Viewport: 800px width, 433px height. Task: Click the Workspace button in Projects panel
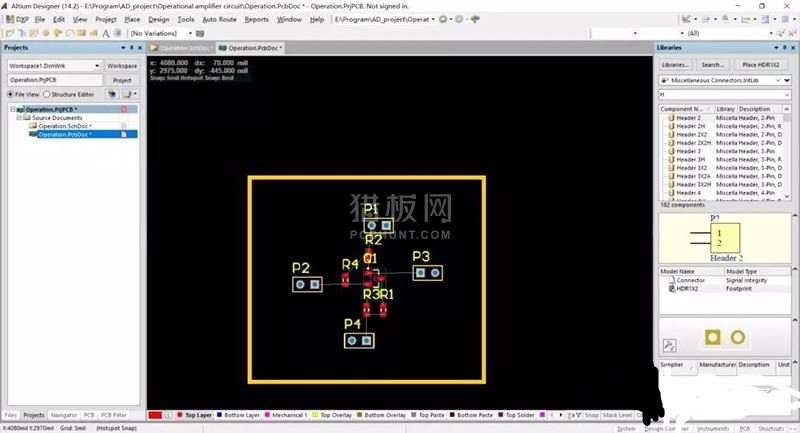[x=122, y=65]
